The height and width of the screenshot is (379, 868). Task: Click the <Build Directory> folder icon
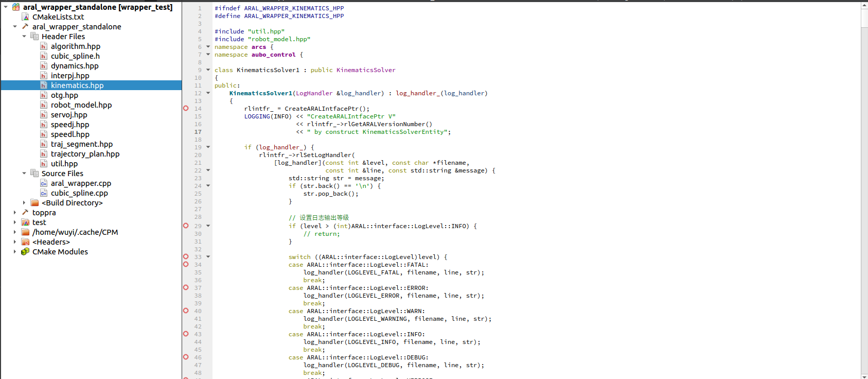[x=34, y=203]
